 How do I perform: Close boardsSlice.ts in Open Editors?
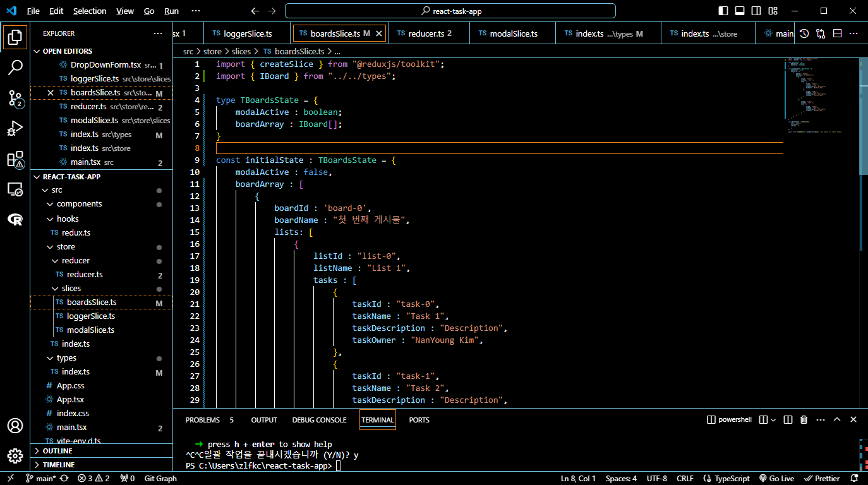tap(51, 93)
